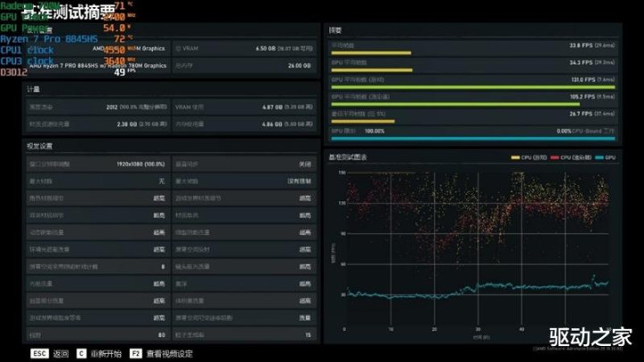This screenshot has width=644, height=362.
Task: Open 查看视频设定 video settings
Action: 169,354
